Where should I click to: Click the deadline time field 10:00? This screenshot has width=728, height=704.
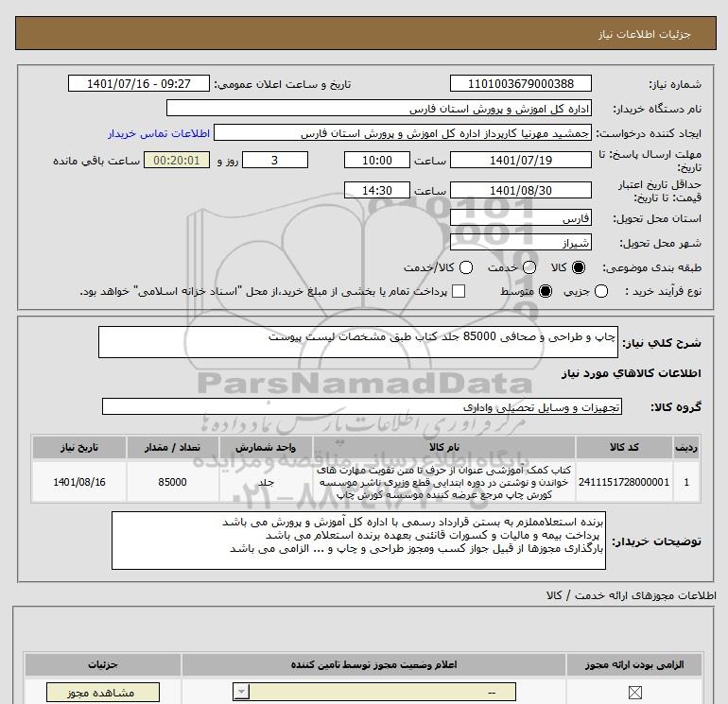click(x=377, y=161)
